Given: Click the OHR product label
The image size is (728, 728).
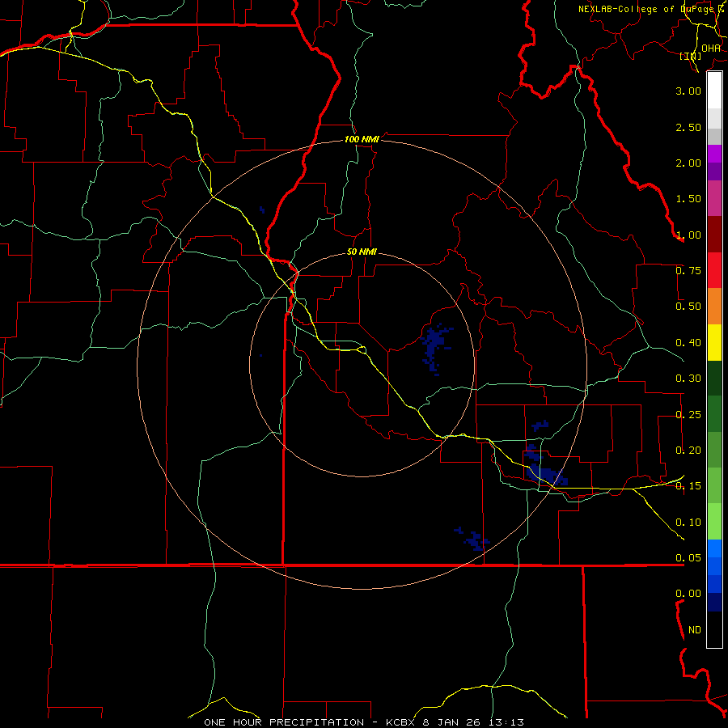Looking at the screenshot, I should tap(711, 49).
